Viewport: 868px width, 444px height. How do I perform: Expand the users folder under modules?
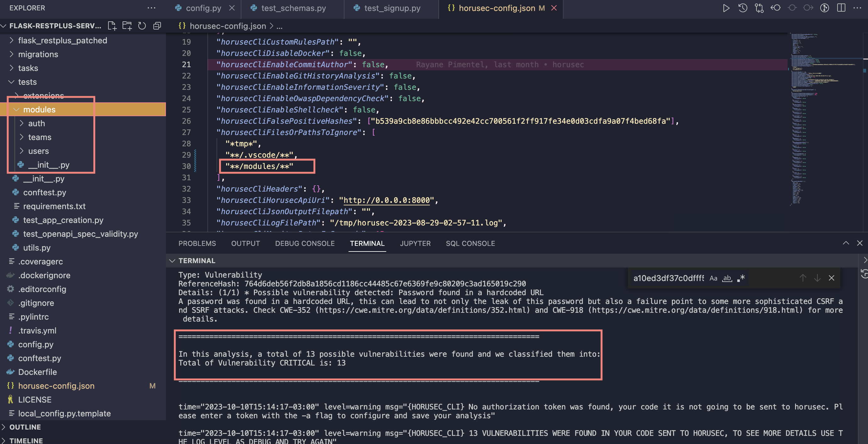(38, 151)
